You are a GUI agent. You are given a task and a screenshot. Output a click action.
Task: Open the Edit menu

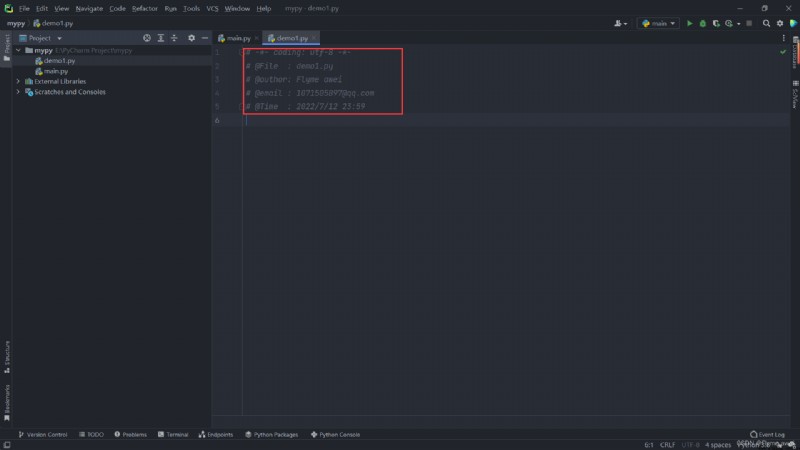click(x=42, y=9)
